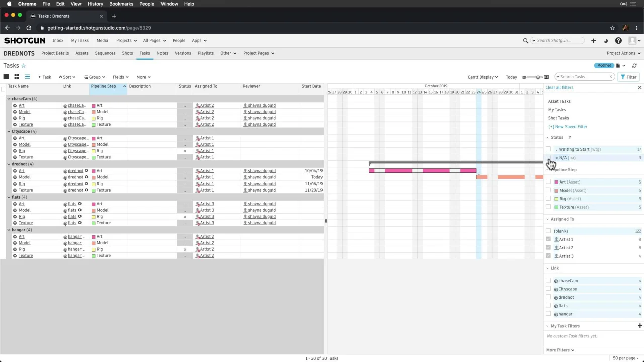
Task: Click status check icon of chaseCam Art task
Action: pos(15,105)
